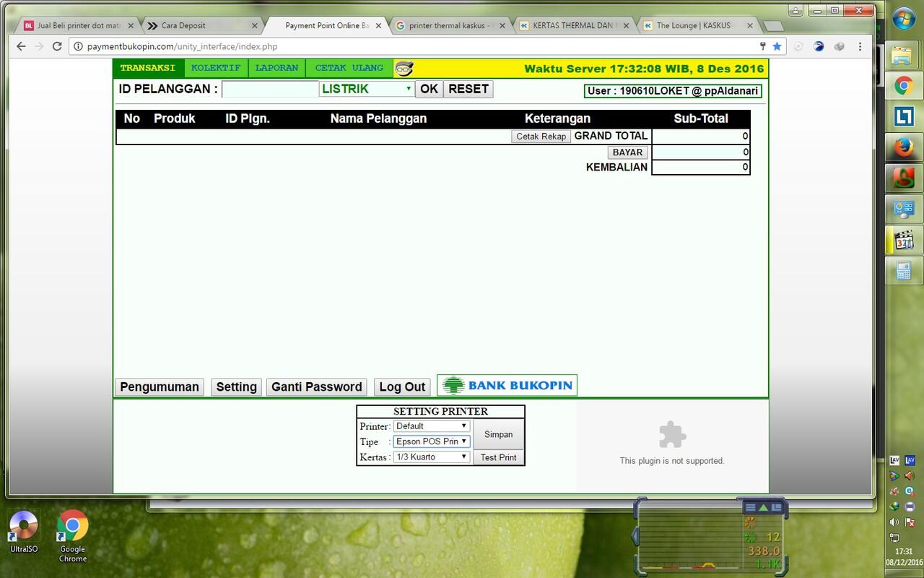The width and height of the screenshot is (924, 578).
Task: Open the Kertas 1/3 Kuarto dropdown
Action: click(x=432, y=457)
